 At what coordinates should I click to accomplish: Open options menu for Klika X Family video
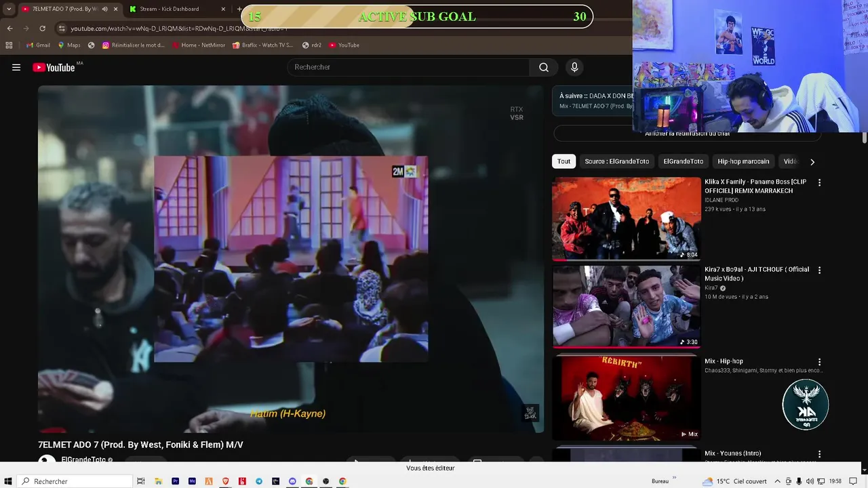[819, 182]
